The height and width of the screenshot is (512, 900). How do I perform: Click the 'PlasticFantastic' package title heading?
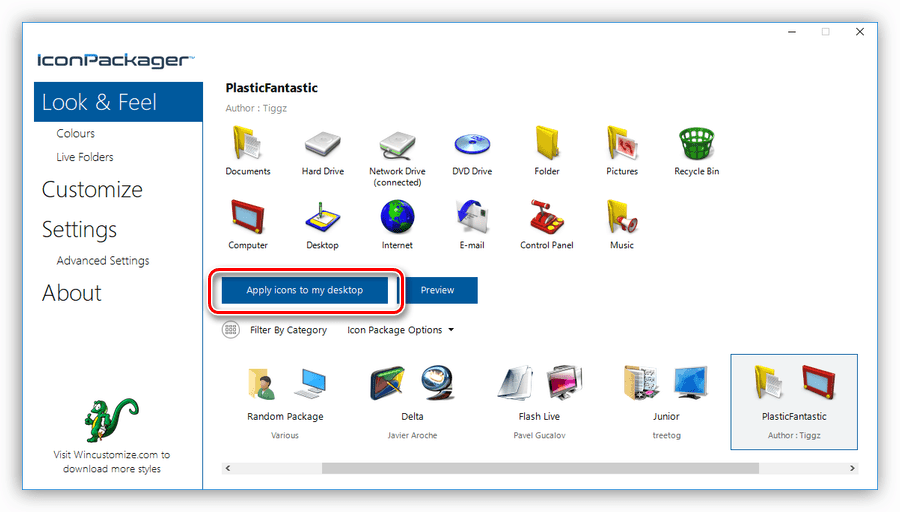pos(271,88)
